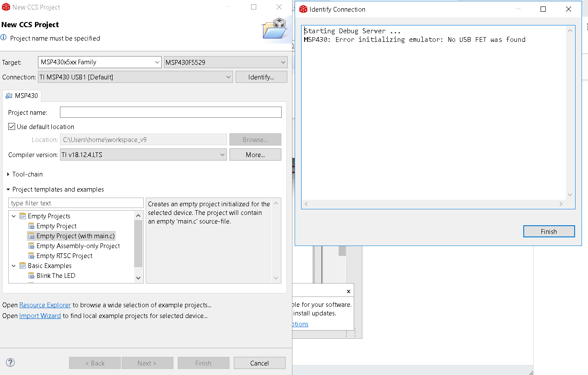This screenshot has width=588, height=375.
Task: Click the Browse... location button
Action: pos(255,140)
